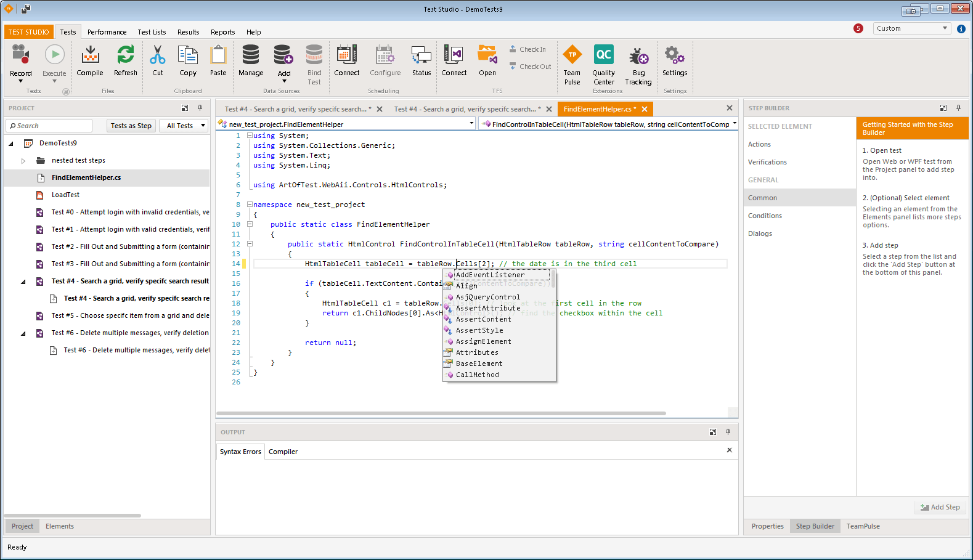Toggle Tests as Step button

tap(131, 126)
